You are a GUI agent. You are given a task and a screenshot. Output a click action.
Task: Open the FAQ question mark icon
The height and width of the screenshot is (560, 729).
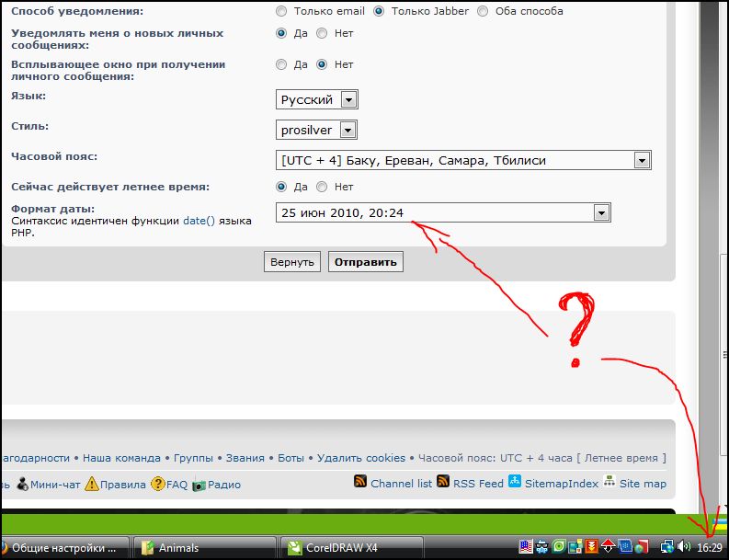158,484
